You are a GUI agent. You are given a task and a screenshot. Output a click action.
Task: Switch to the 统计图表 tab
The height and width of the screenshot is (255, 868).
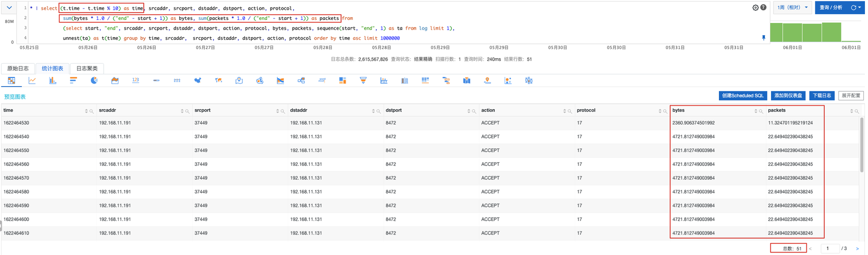click(52, 68)
